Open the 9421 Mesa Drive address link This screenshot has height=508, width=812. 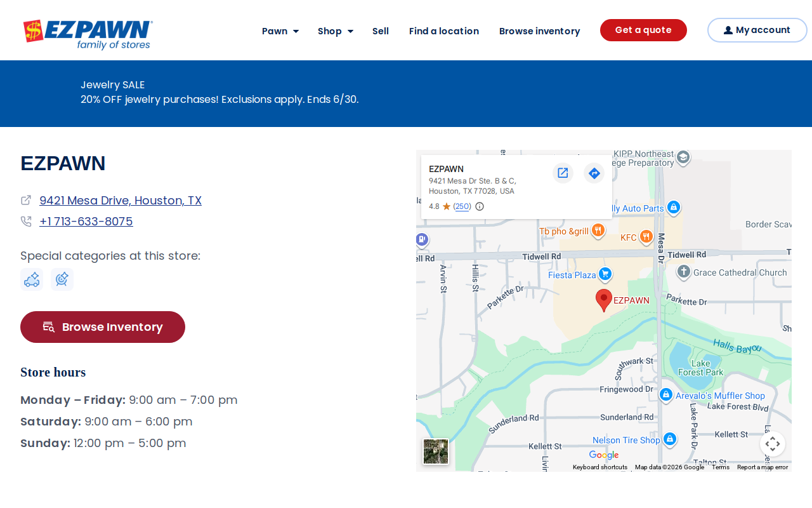click(x=121, y=201)
